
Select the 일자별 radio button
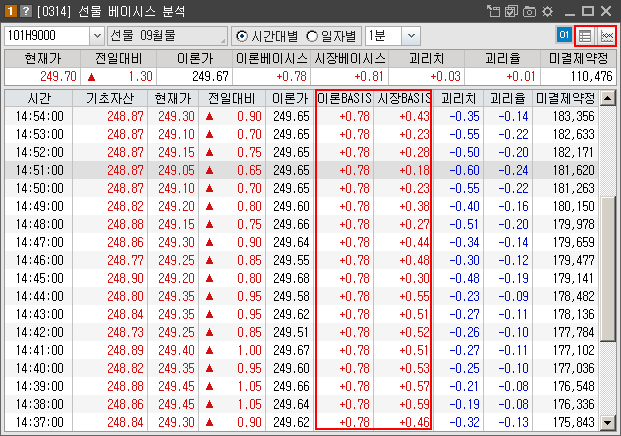pos(311,36)
